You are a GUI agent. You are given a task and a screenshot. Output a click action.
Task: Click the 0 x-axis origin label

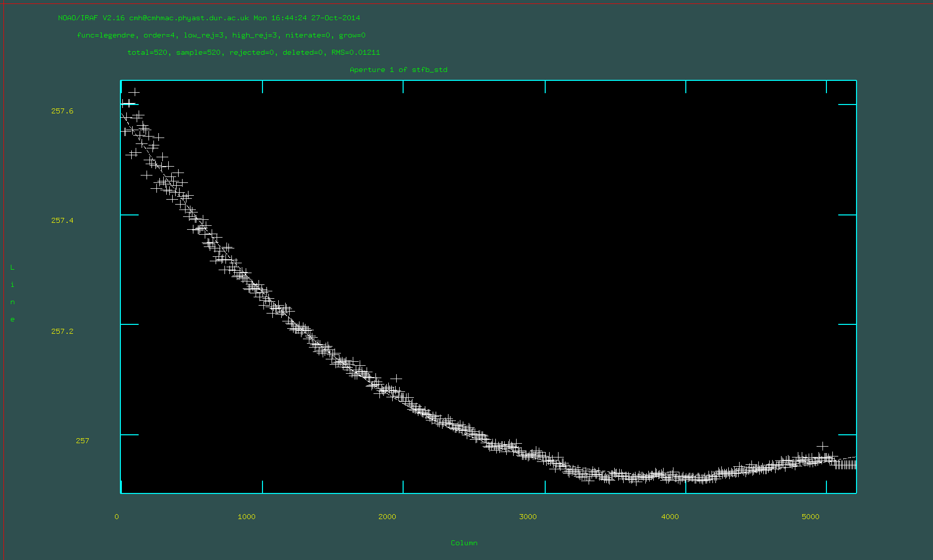(116, 517)
